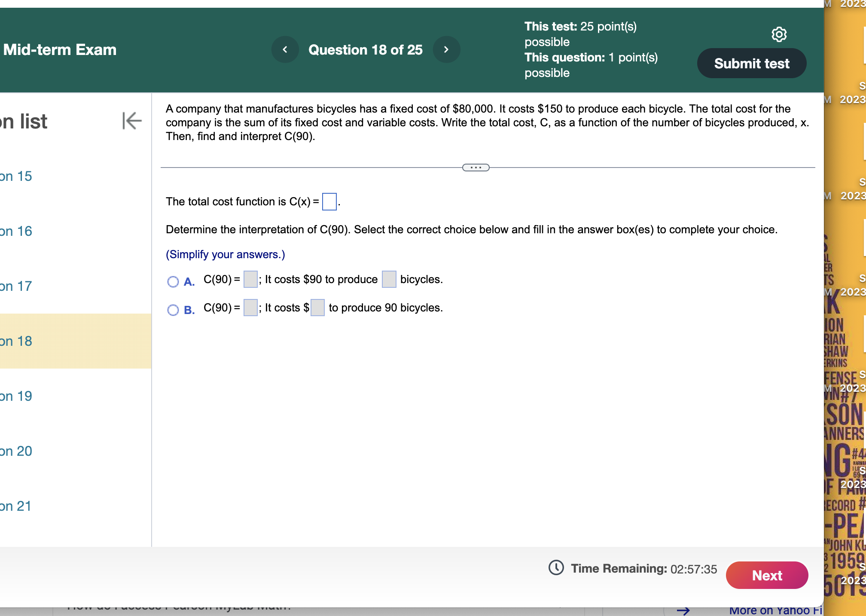
Task: Advance to next question using right chevron
Action: tap(446, 49)
